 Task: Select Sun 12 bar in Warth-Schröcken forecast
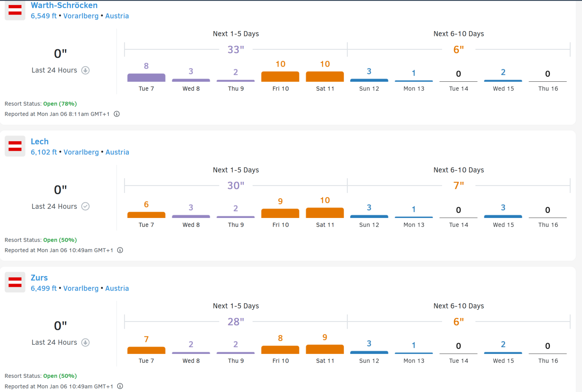pyautogui.click(x=369, y=80)
